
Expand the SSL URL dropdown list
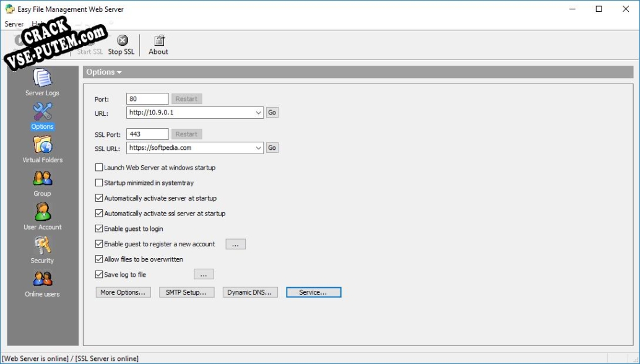(x=259, y=148)
